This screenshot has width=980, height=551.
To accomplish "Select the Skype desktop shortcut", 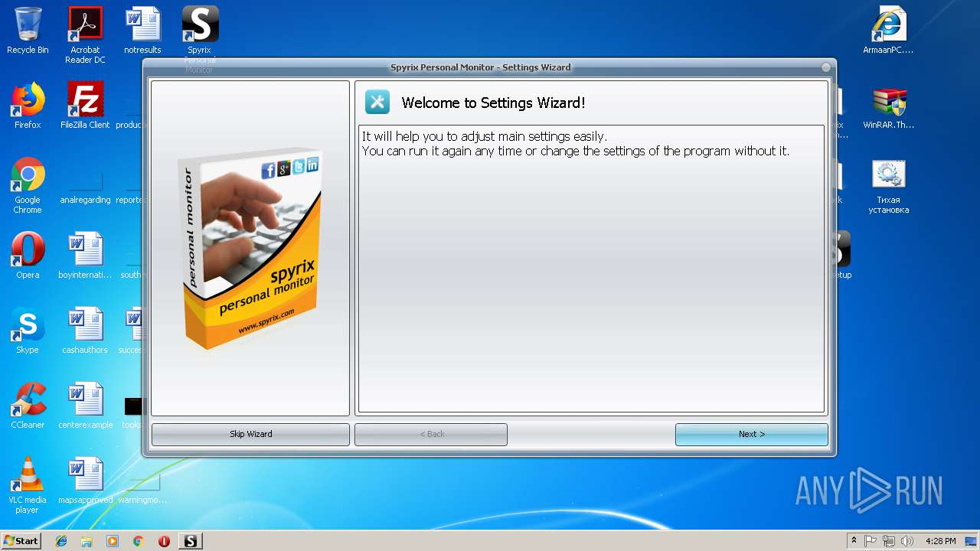I will [28, 331].
